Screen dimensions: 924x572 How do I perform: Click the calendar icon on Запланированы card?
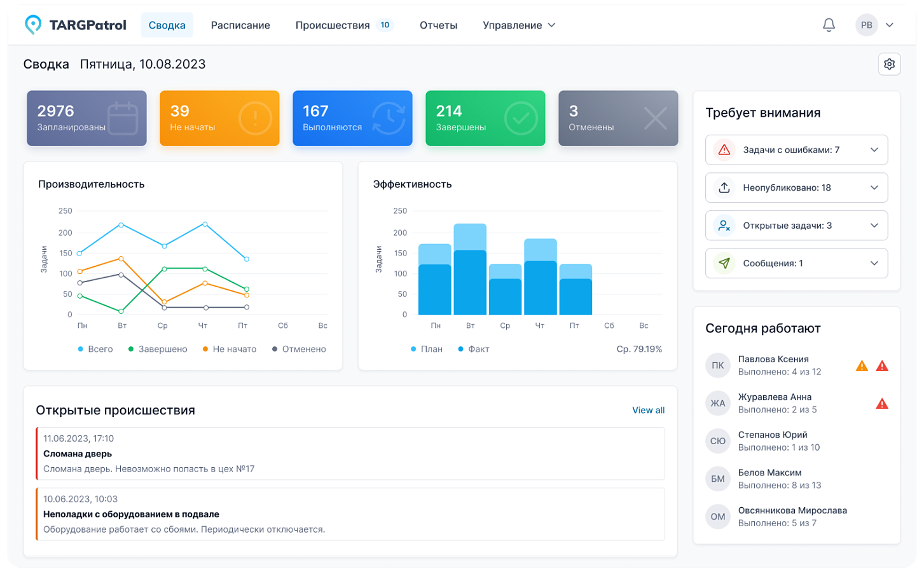tap(123, 118)
